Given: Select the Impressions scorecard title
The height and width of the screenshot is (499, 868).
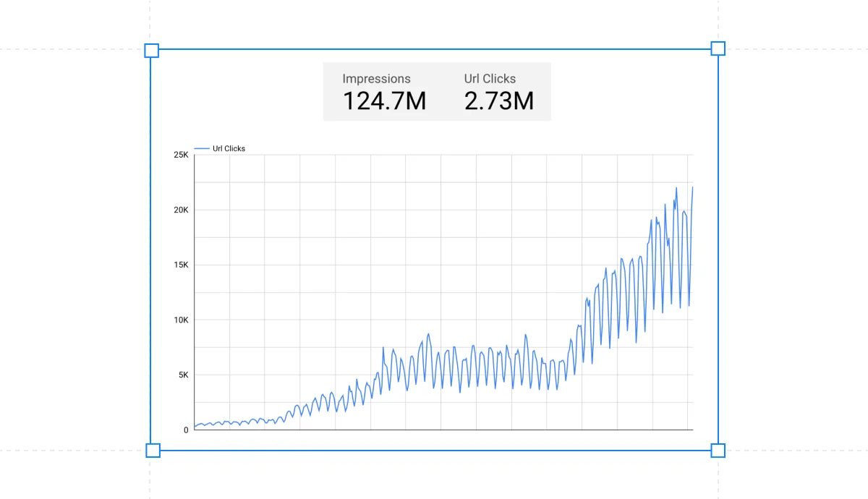Looking at the screenshot, I should (x=376, y=79).
